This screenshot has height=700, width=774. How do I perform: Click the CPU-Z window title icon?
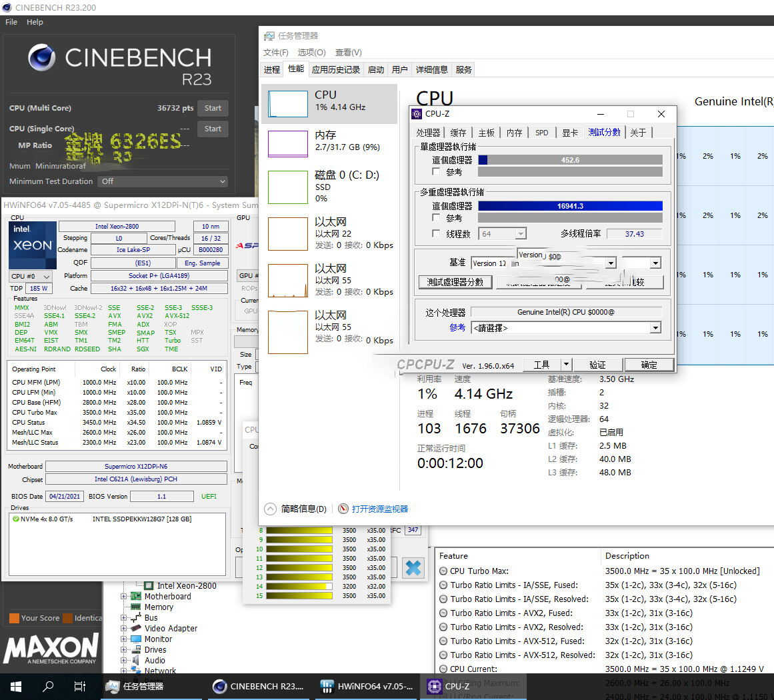(x=417, y=114)
